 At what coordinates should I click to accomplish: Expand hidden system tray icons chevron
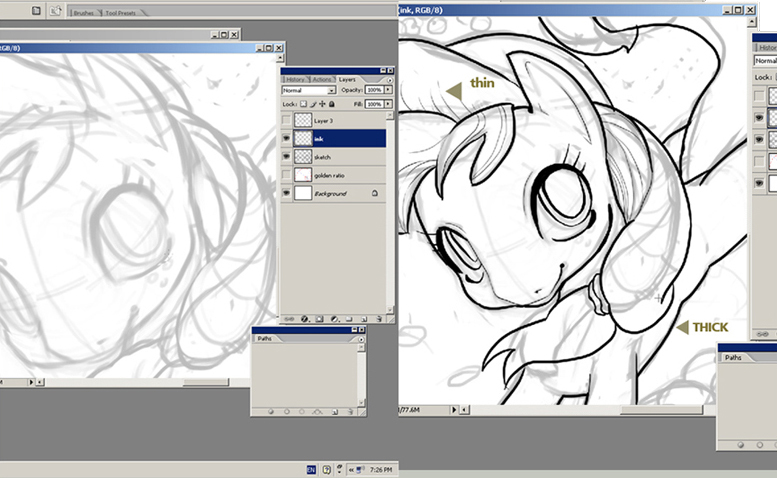pos(351,470)
